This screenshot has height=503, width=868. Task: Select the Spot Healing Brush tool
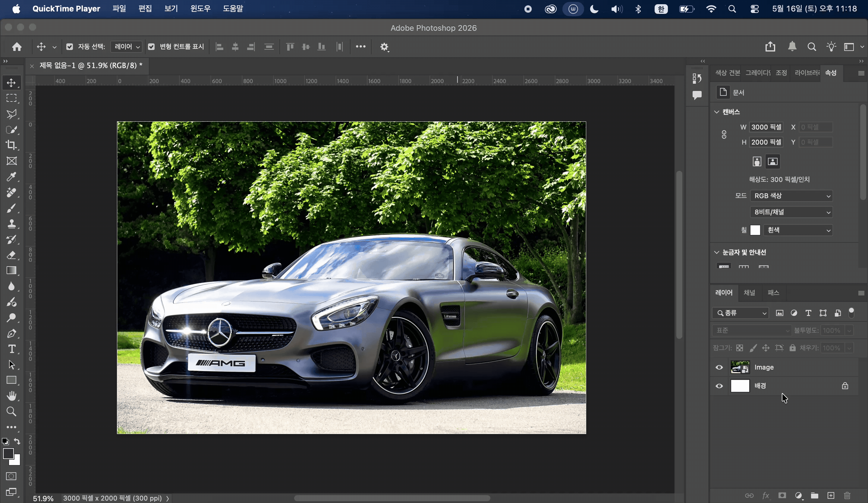click(11, 192)
